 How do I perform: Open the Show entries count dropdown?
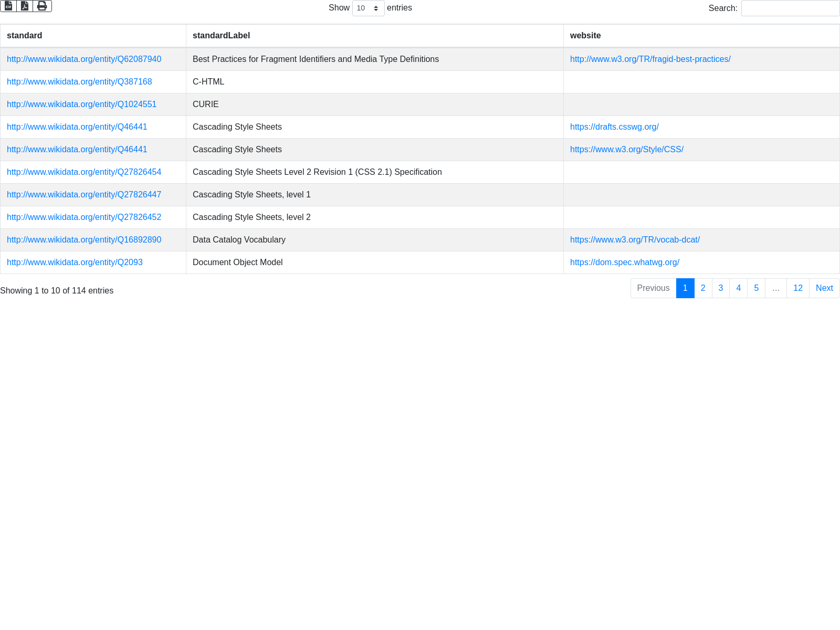[x=368, y=8]
